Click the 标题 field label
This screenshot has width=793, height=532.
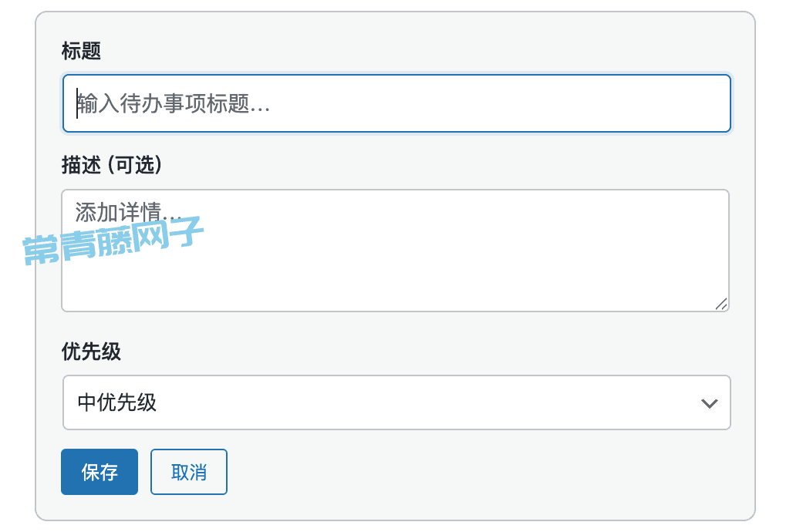point(81,51)
